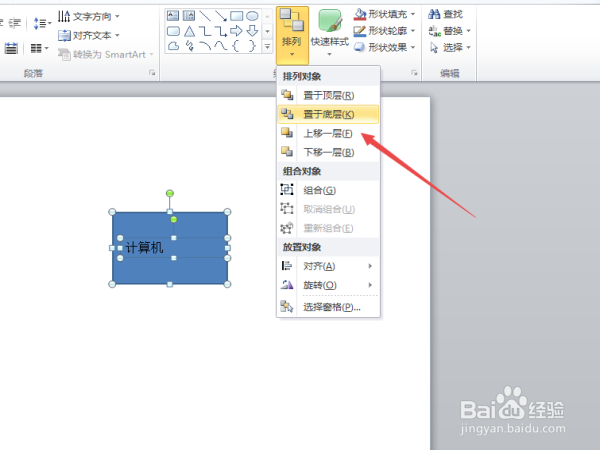Choose the Right Arrow block shape
The image size is (600, 450).
[x=236, y=31]
